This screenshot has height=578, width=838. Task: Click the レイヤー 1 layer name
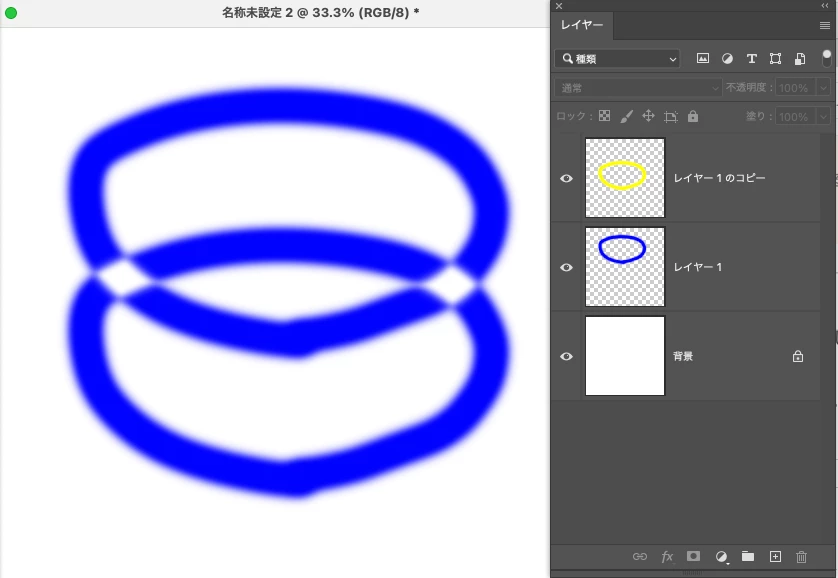(697, 267)
